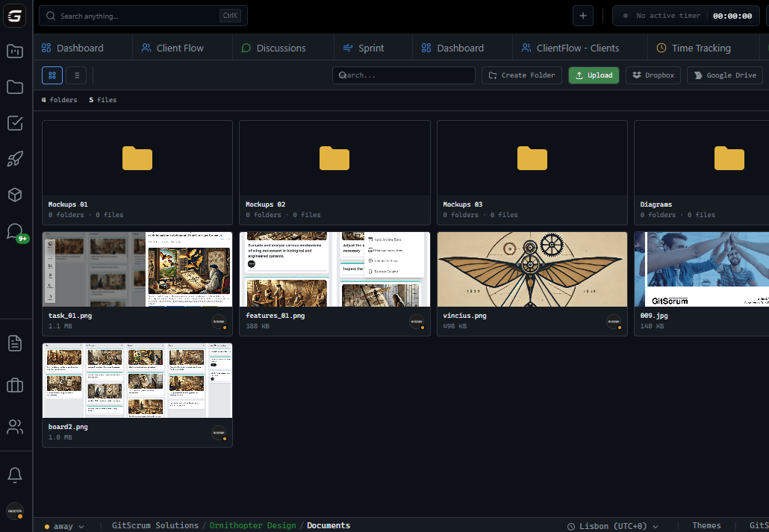
Task: Switch to list view layout
Action: 76,75
